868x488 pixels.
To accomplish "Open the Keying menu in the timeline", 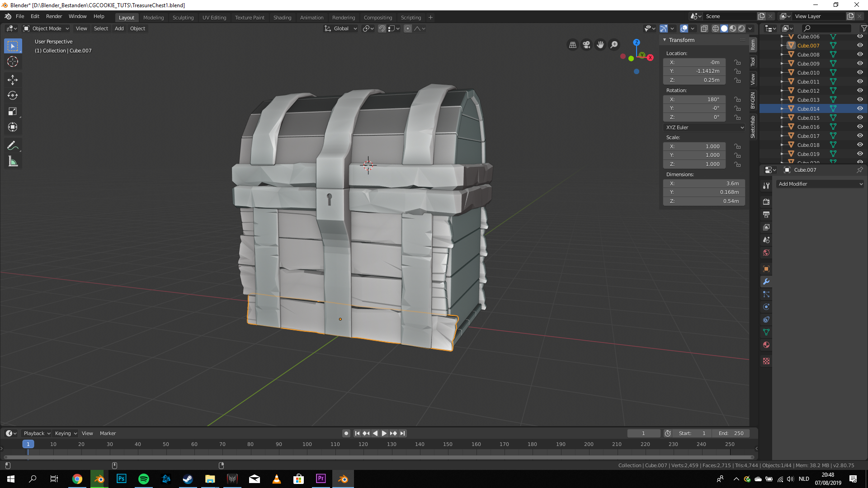I will point(66,433).
